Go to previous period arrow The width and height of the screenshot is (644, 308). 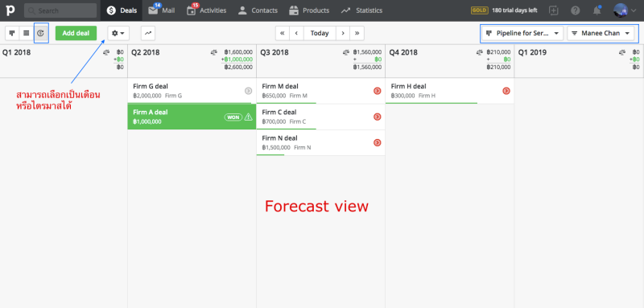[296, 33]
